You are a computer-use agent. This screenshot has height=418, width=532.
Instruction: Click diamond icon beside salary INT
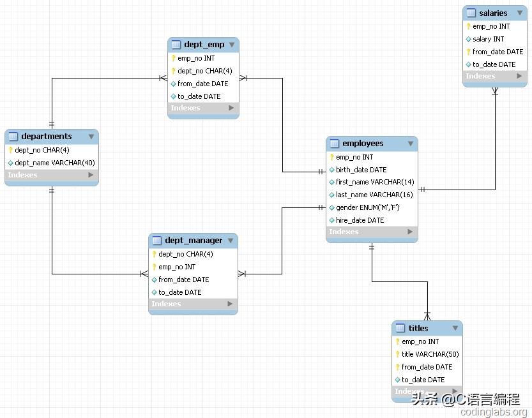point(469,40)
